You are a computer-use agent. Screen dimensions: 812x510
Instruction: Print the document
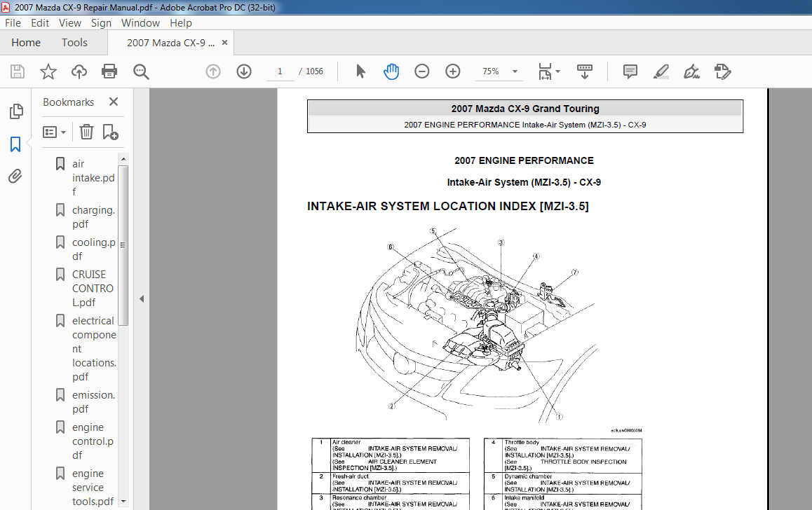pyautogui.click(x=109, y=71)
